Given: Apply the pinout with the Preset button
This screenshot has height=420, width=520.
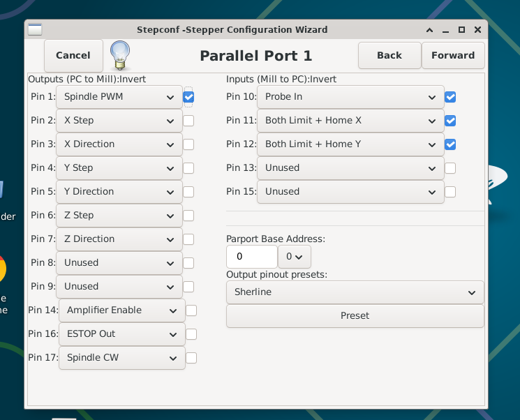Looking at the screenshot, I should pos(355,316).
